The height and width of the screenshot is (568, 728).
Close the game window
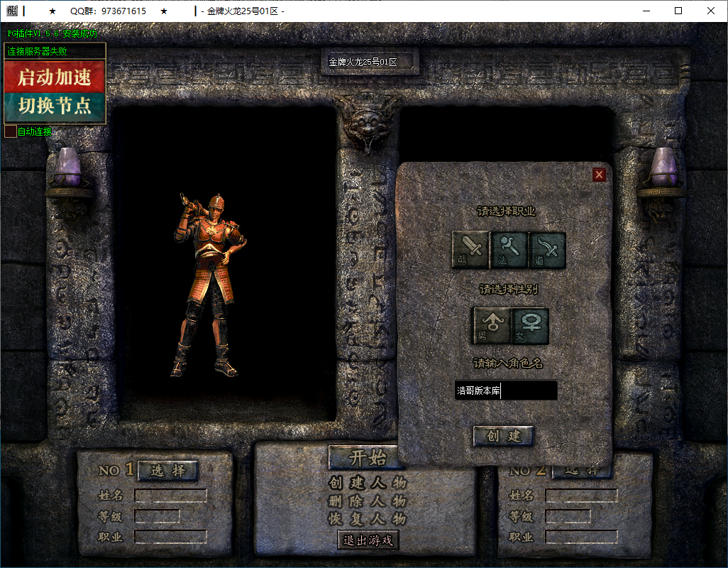(x=711, y=11)
